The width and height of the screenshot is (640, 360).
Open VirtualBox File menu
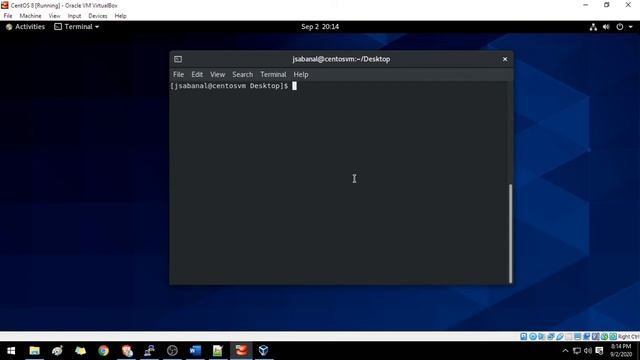[x=8, y=16]
